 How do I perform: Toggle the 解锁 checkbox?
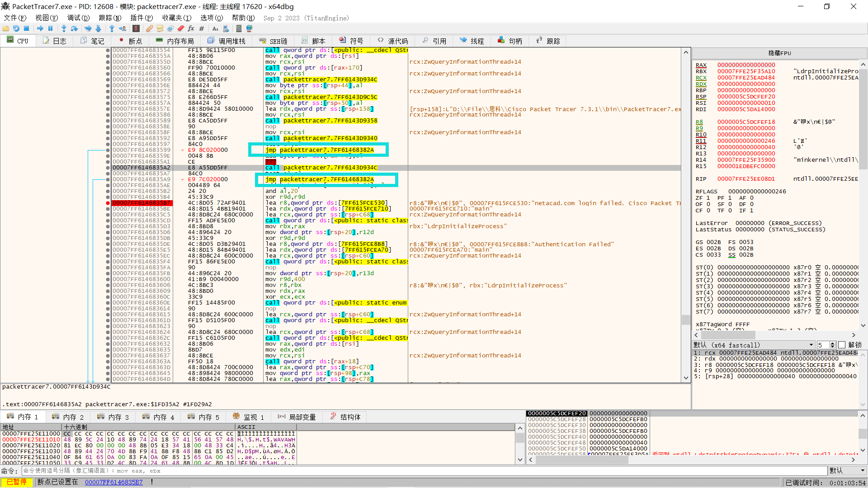tap(842, 345)
